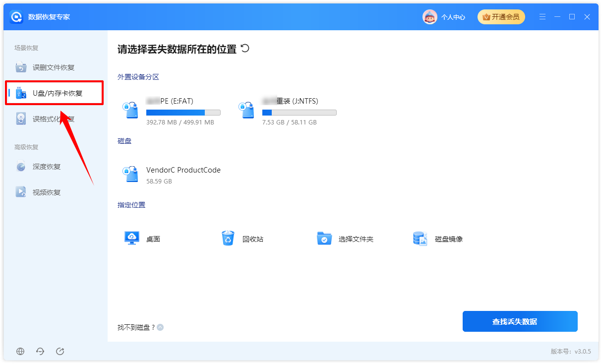Refresh the location list next to the heading
Screen dimensions: 602x364
click(x=245, y=48)
